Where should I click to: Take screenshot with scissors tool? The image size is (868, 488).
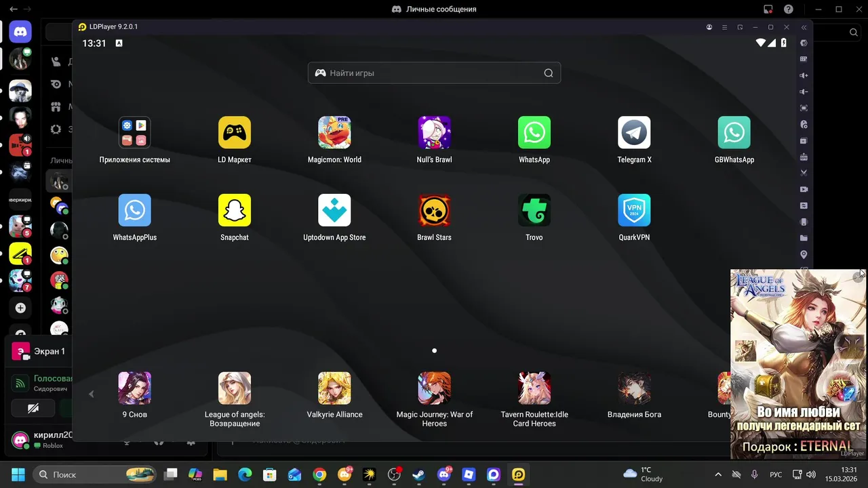[x=804, y=173]
